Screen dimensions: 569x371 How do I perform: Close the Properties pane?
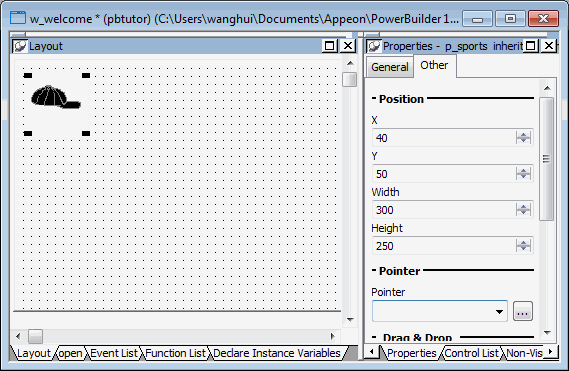point(549,46)
